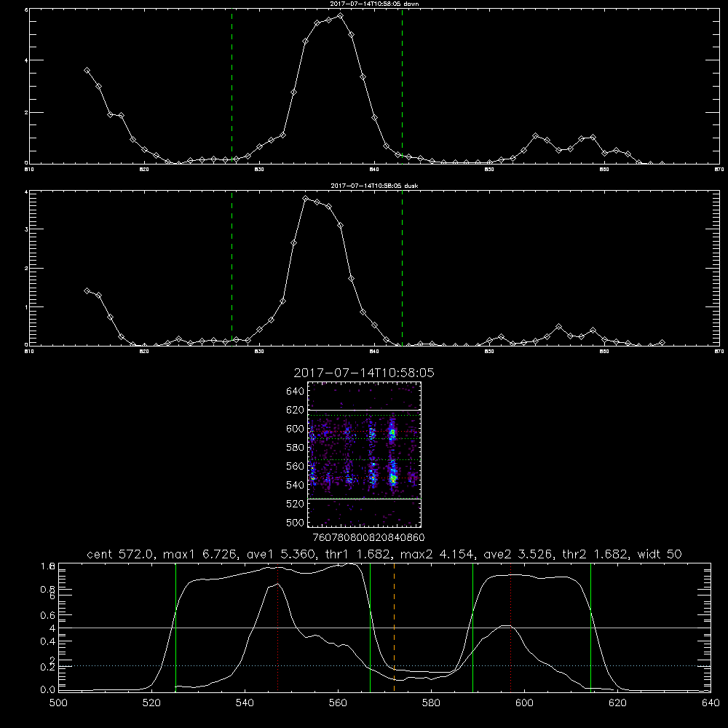Click the '500' x-axis label of the bottom plot

(x=58, y=703)
